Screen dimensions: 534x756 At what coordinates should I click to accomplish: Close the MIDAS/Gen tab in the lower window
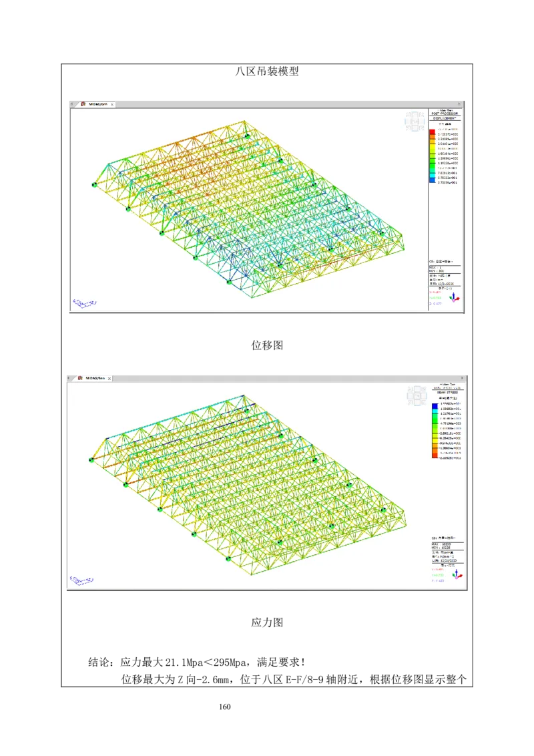[109, 379]
